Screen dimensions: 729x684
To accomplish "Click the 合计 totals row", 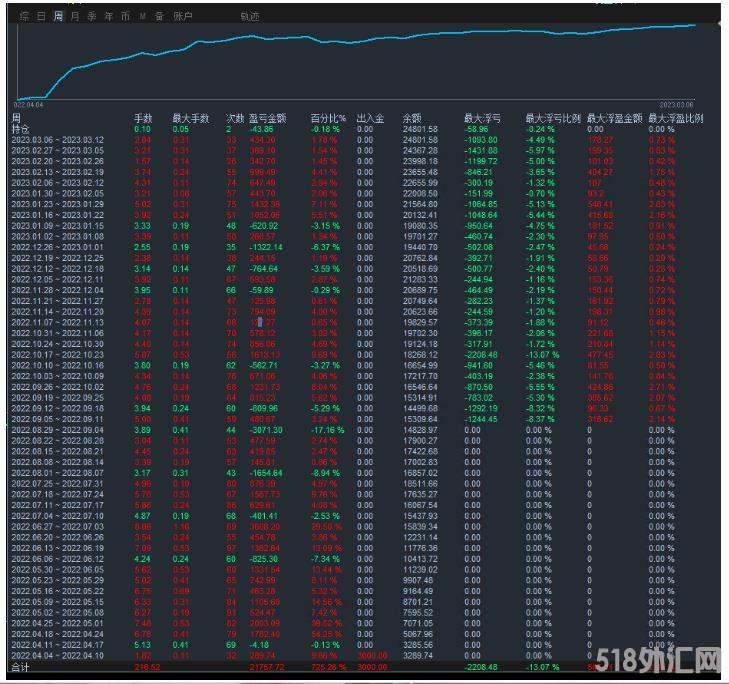I will 20,665.
